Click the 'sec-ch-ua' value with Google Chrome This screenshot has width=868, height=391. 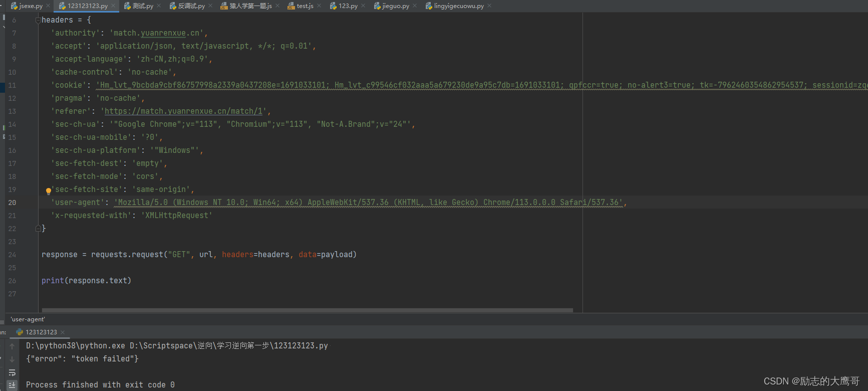coord(261,124)
